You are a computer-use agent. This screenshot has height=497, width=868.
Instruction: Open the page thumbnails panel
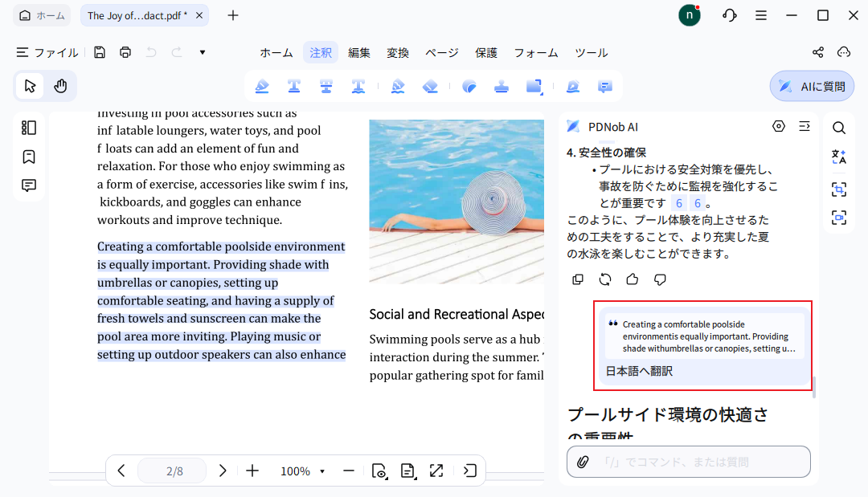pyautogui.click(x=29, y=127)
